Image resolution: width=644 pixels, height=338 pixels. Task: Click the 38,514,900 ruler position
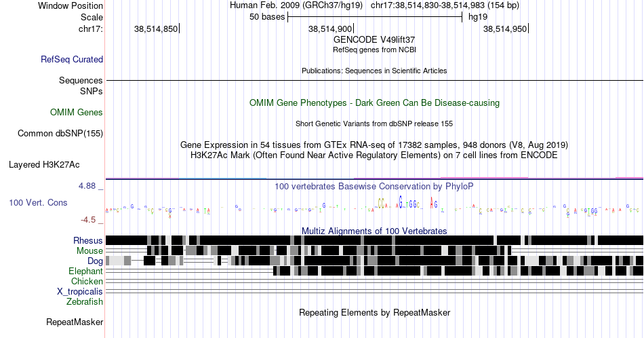coord(330,29)
